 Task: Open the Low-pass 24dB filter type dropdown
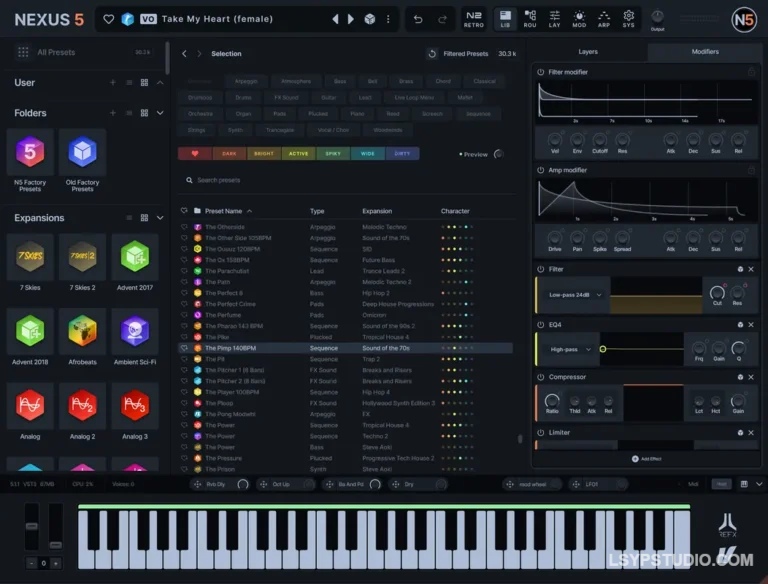(575, 295)
